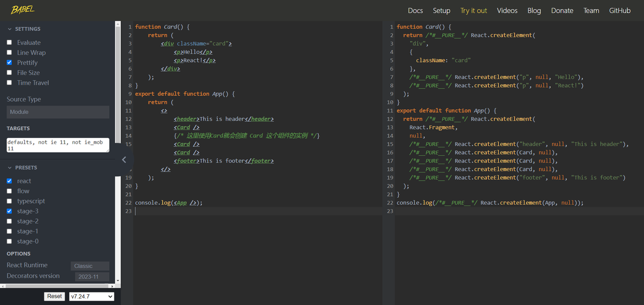Uncheck the Prettify option
Image resolution: width=644 pixels, height=305 pixels.
click(9, 63)
